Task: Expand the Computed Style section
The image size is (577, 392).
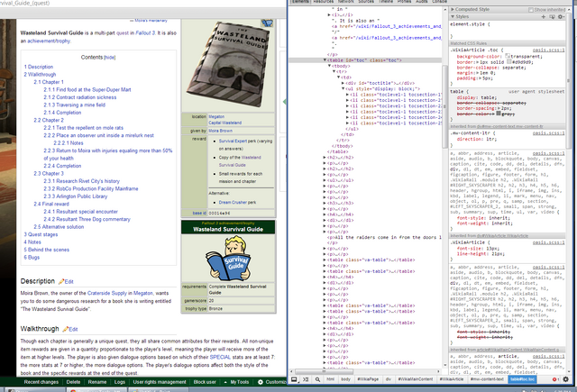Action: point(453,10)
